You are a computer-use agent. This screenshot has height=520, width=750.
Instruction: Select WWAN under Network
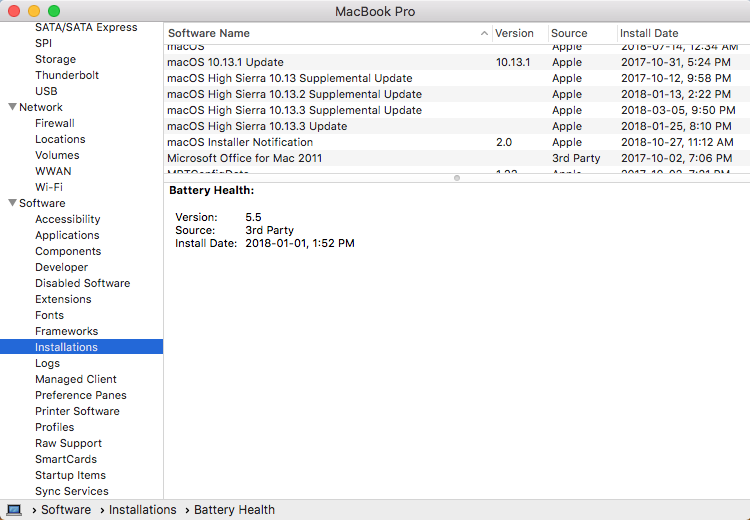click(53, 171)
